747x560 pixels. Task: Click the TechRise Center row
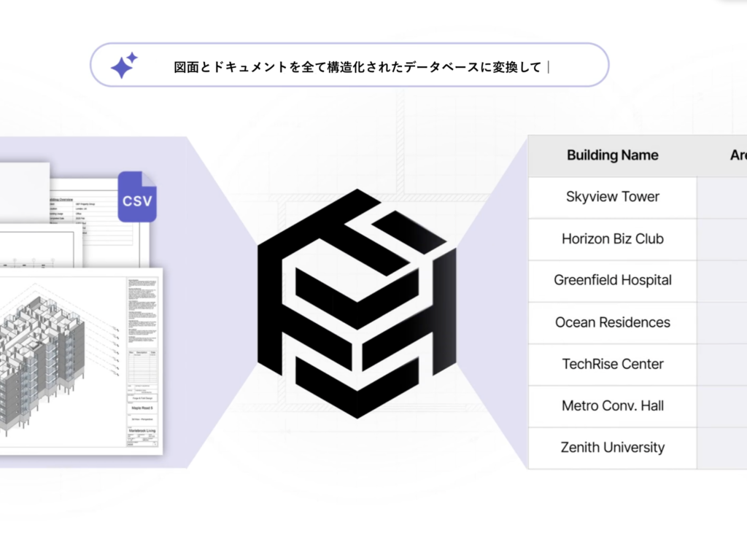[x=612, y=364]
